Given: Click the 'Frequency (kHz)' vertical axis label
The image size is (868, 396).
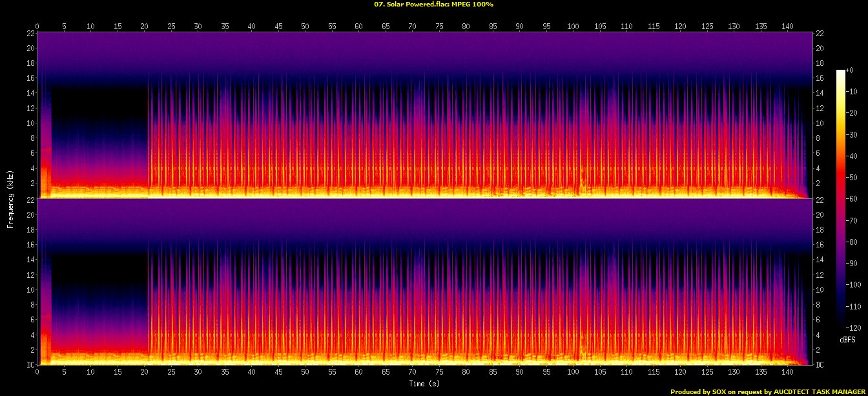Looking at the screenshot, I should [10, 198].
